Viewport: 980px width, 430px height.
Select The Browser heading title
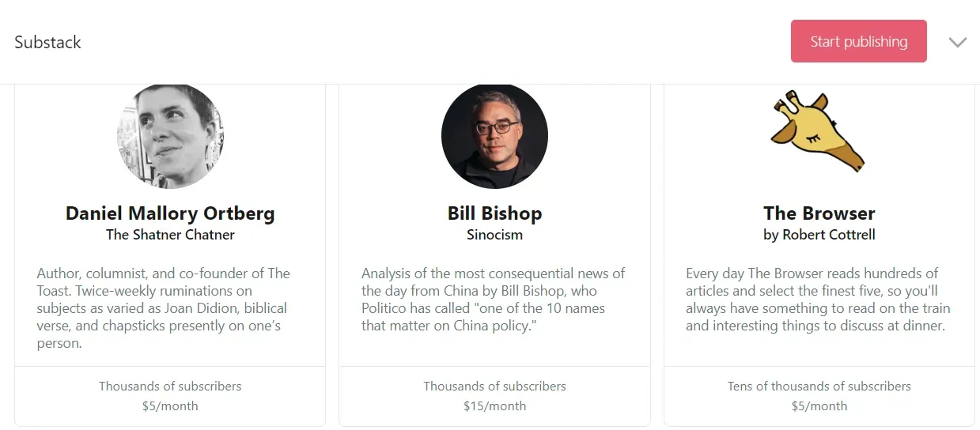point(819,213)
